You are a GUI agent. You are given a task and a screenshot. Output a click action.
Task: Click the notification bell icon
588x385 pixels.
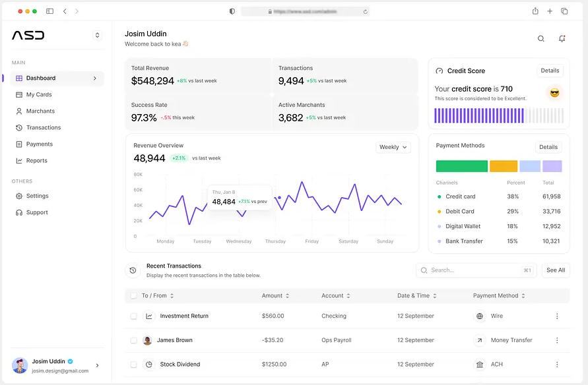[x=562, y=39]
